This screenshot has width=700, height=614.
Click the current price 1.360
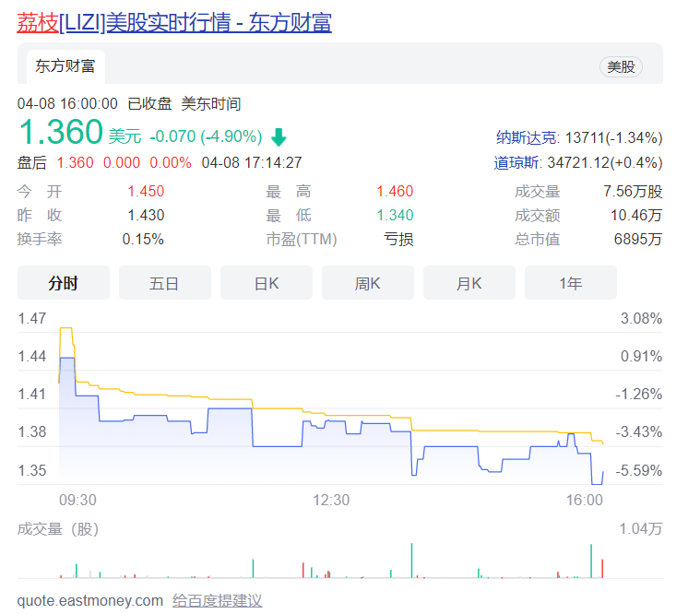61,132
